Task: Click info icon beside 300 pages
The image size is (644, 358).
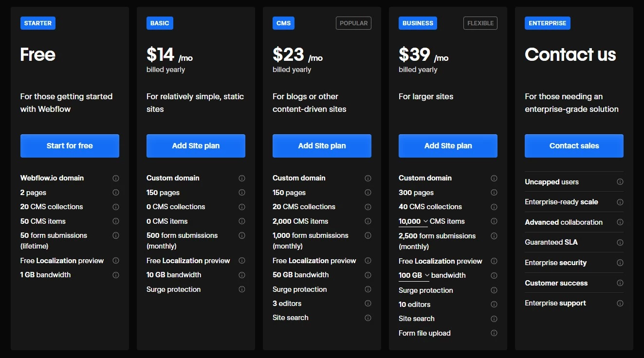Action: pos(494,193)
